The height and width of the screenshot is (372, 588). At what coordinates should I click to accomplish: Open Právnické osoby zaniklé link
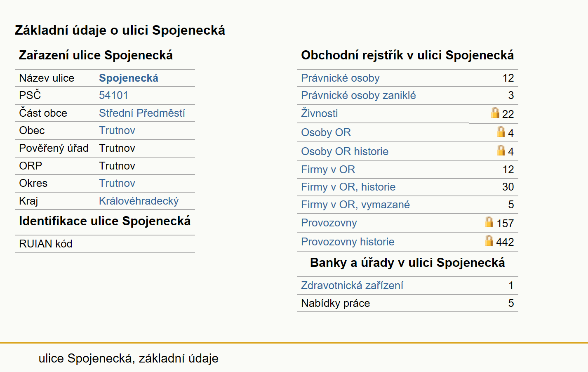(358, 95)
